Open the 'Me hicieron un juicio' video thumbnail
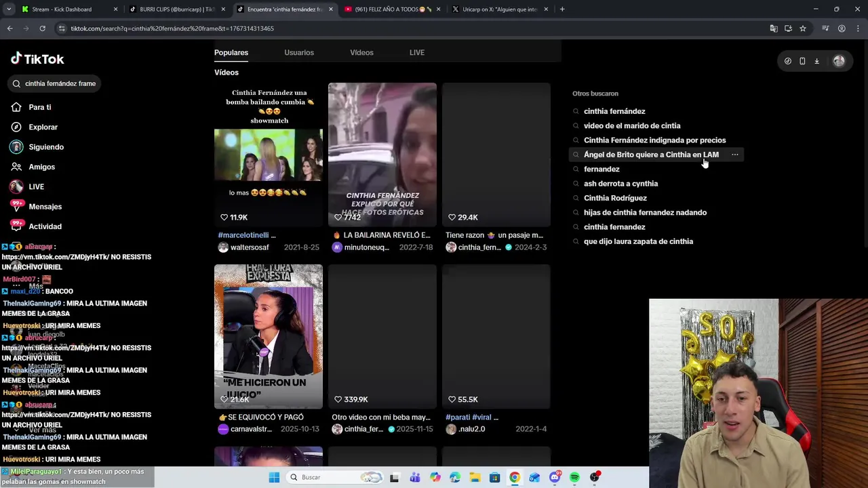This screenshot has height=488, width=868. point(269,336)
